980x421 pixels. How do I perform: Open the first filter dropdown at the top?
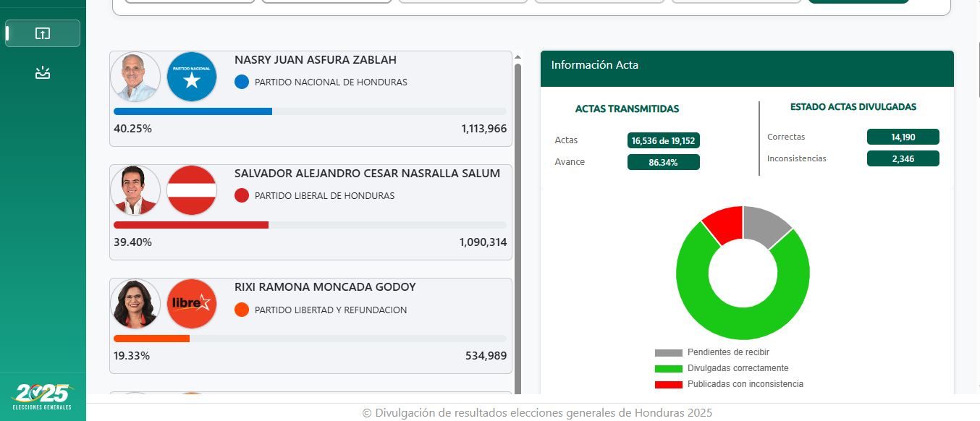click(x=187, y=2)
